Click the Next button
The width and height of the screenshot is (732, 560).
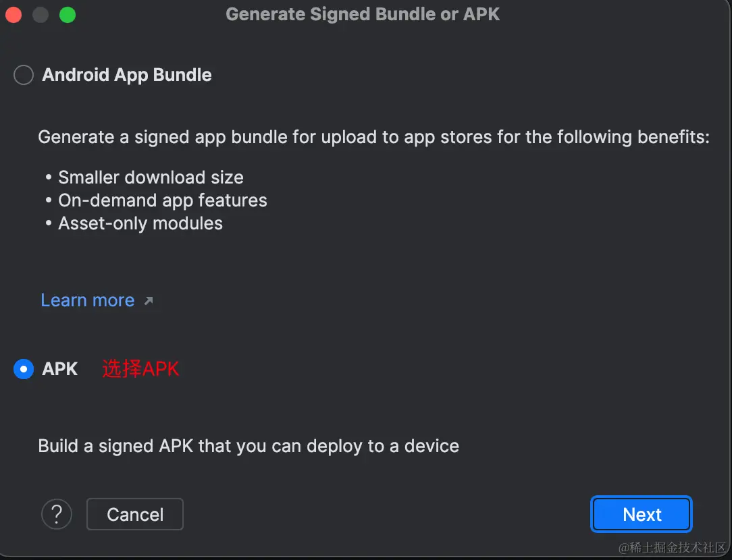pyautogui.click(x=640, y=514)
